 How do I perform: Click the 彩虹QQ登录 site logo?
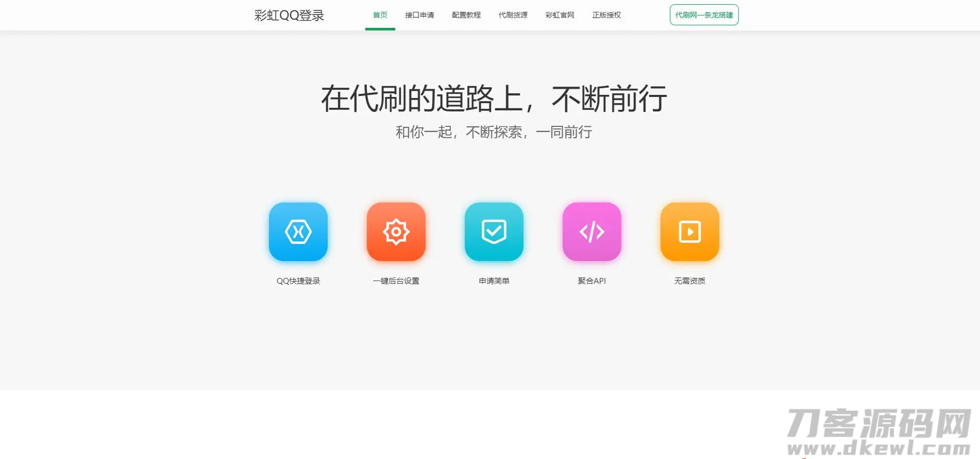[289, 15]
